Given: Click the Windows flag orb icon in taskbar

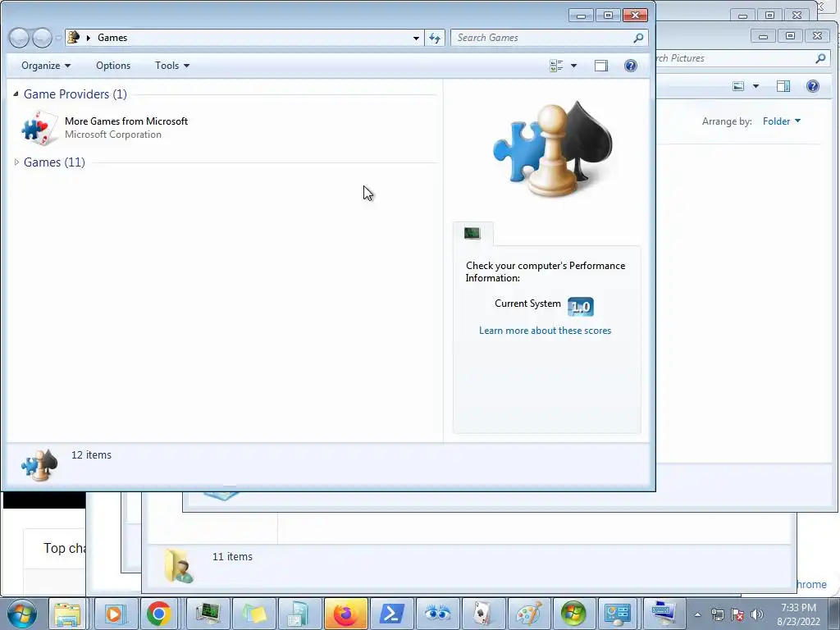Looking at the screenshot, I should point(573,614).
